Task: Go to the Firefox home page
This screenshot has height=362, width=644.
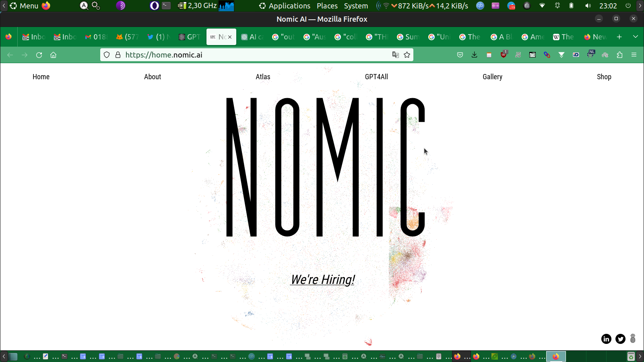Action: pos(53,55)
